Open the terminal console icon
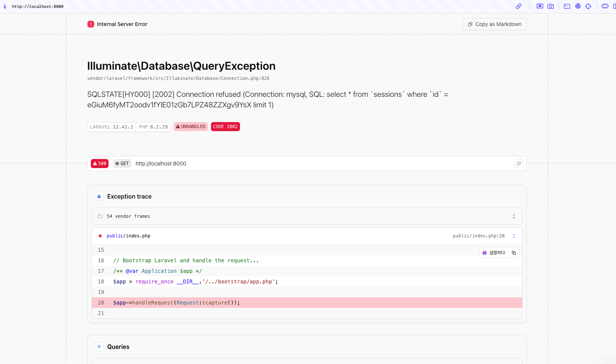 (x=567, y=6)
